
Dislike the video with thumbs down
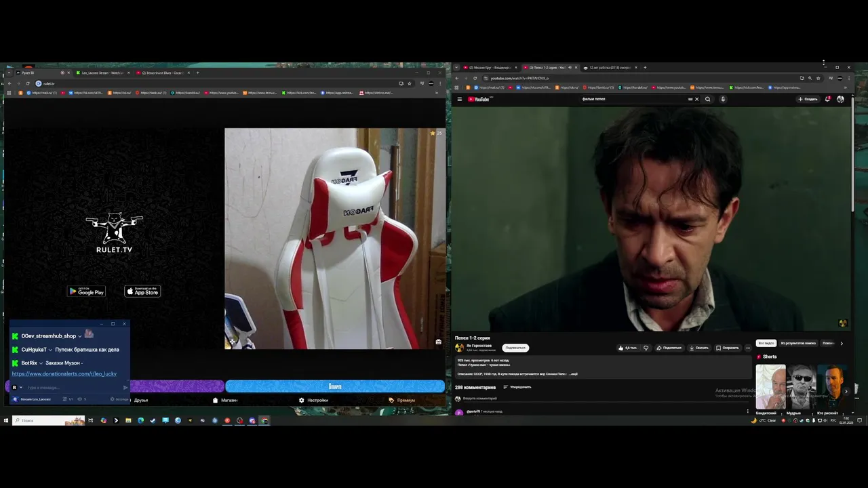646,348
